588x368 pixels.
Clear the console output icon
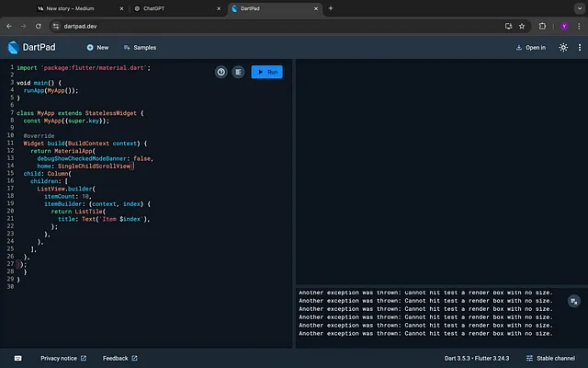[x=573, y=301]
